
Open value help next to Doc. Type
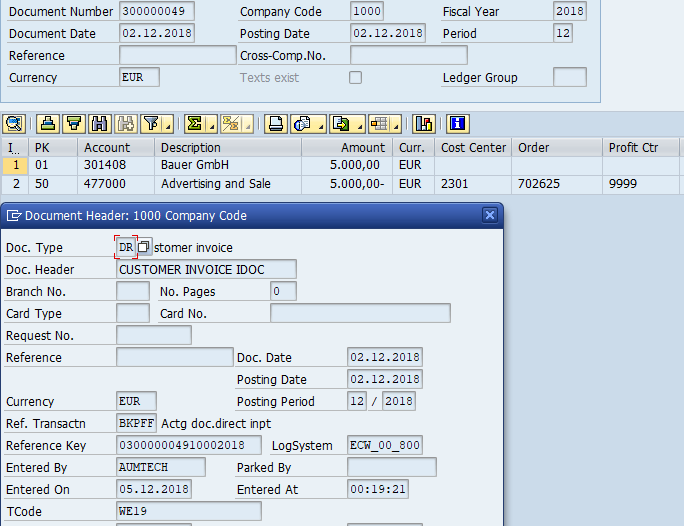pyautogui.click(x=144, y=247)
